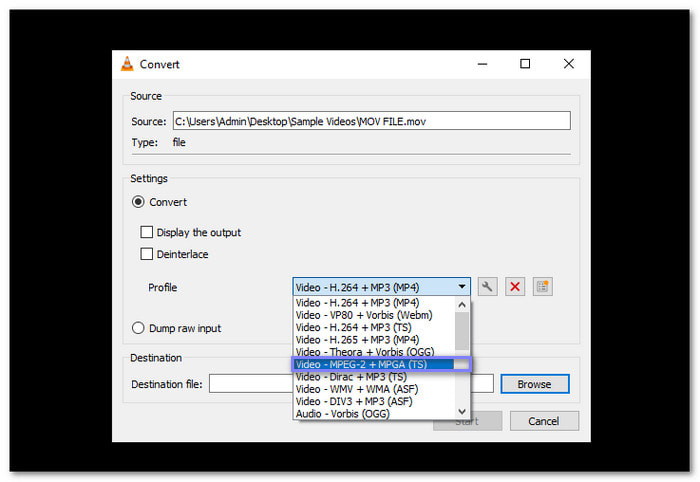Toggle the Deinterlace checkbox
The image size is (700, 482).
tap(147, 255)
